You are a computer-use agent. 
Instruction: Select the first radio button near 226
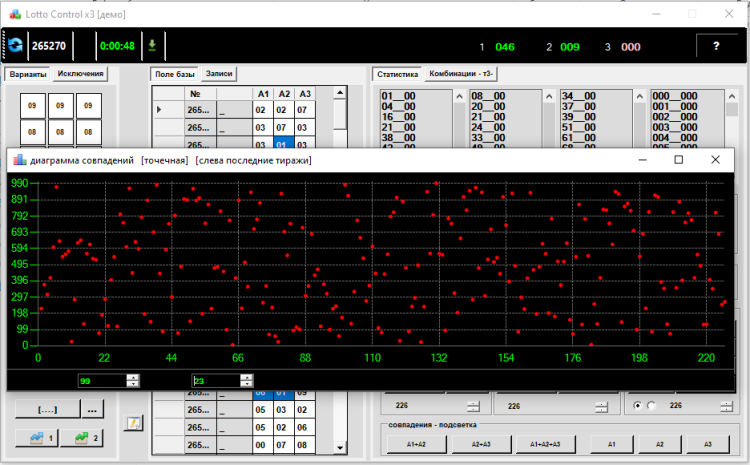[x=638, y=406]
